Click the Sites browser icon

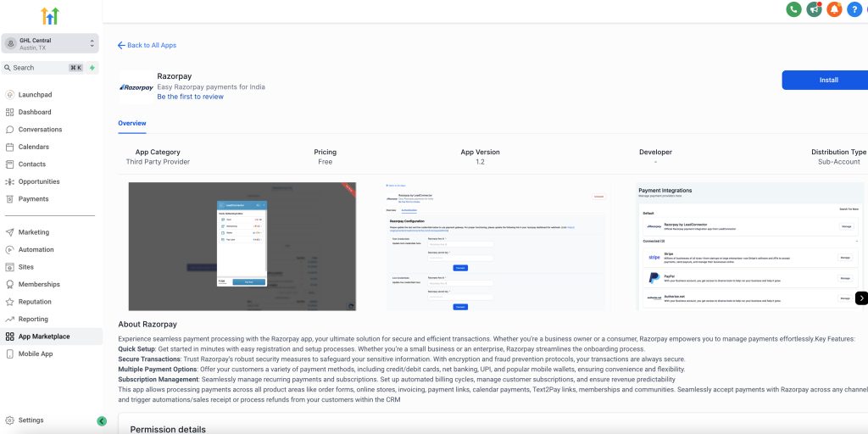(x=9, y=267)
